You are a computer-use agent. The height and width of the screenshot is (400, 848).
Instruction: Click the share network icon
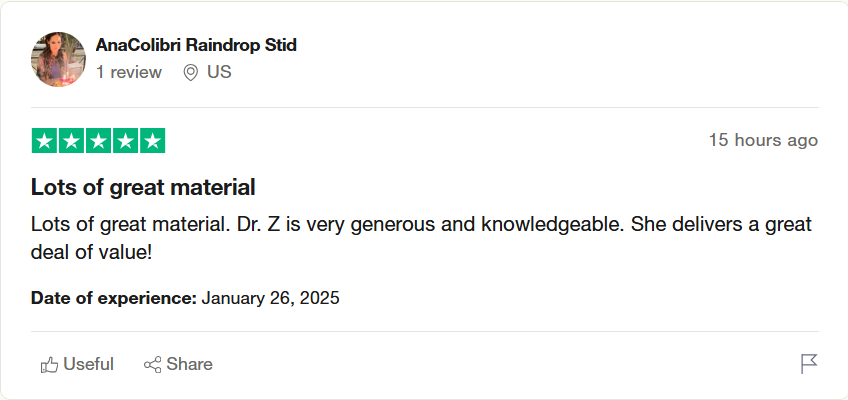(153, 365)
